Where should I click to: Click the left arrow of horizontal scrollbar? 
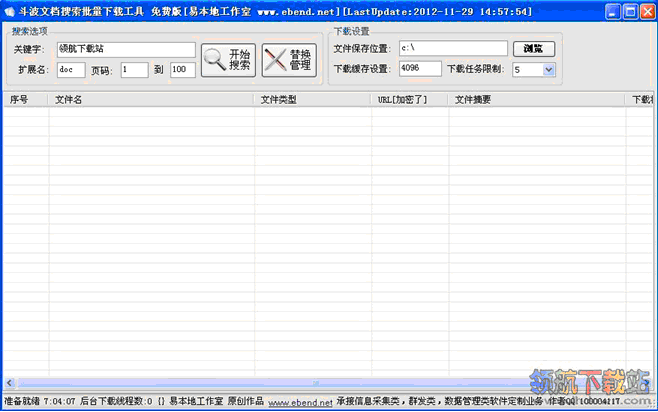click(10, 383)
